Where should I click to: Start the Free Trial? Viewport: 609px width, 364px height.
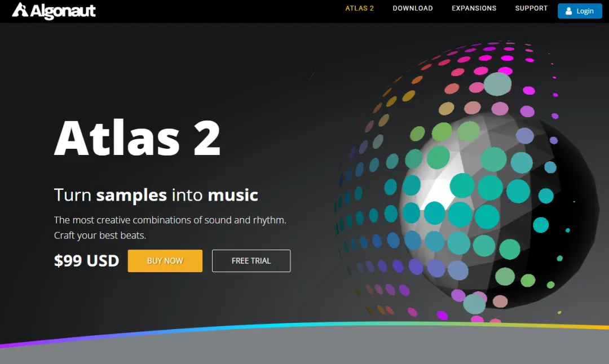coord(251,261)
